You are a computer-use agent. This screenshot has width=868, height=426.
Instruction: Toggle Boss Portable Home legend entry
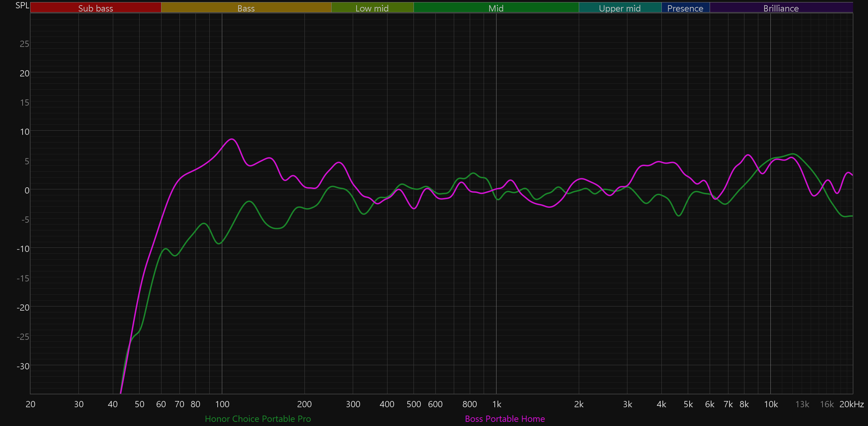click(505, 419)
